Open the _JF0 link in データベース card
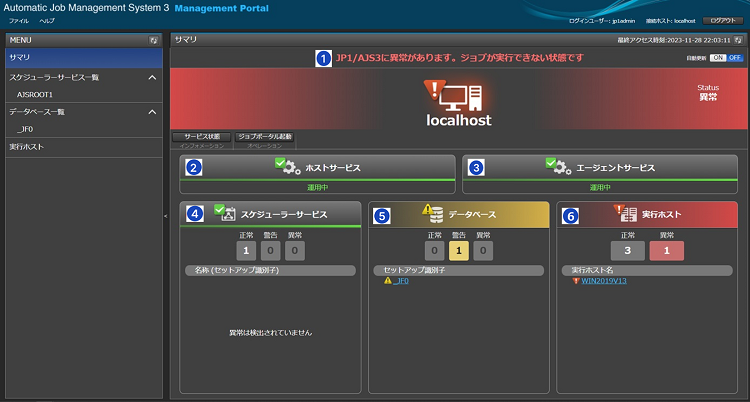This screenshot has width=750, height=402. point(401,281)
